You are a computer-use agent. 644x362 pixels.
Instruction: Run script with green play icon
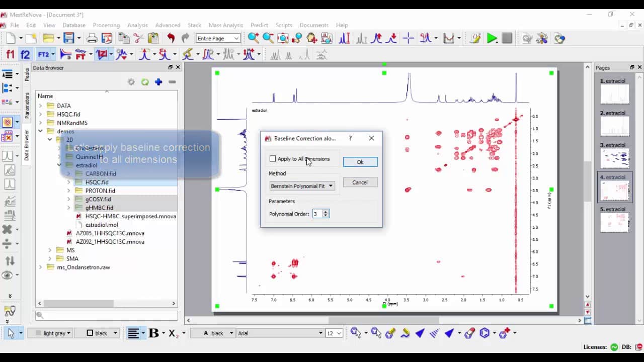click(x=492, y=38)
